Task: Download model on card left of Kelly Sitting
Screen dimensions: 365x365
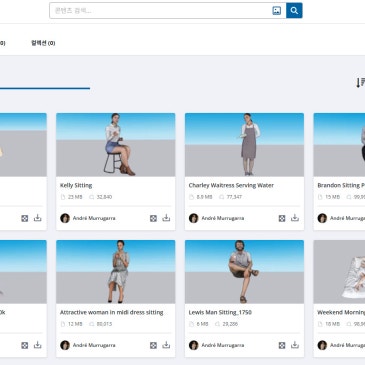Action: tap(37, 218)
